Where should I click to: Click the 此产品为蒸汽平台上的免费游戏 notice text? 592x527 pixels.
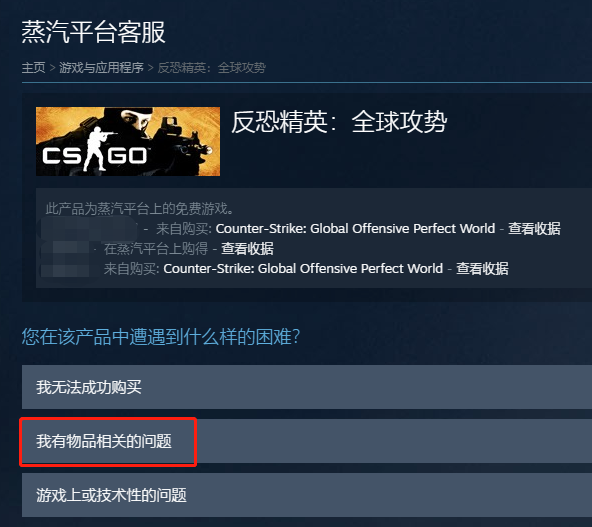[x=140, y=208]
